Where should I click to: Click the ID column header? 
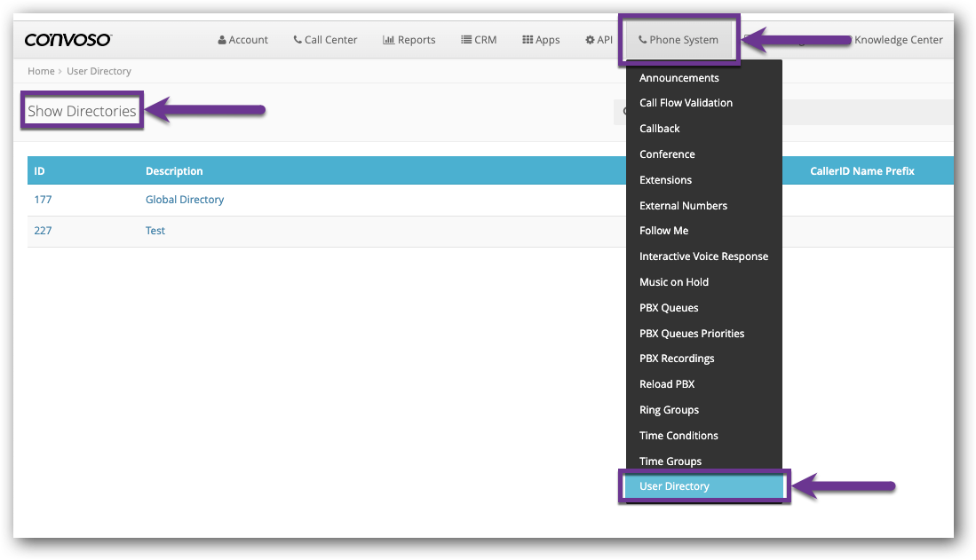[x=39, y=171]
